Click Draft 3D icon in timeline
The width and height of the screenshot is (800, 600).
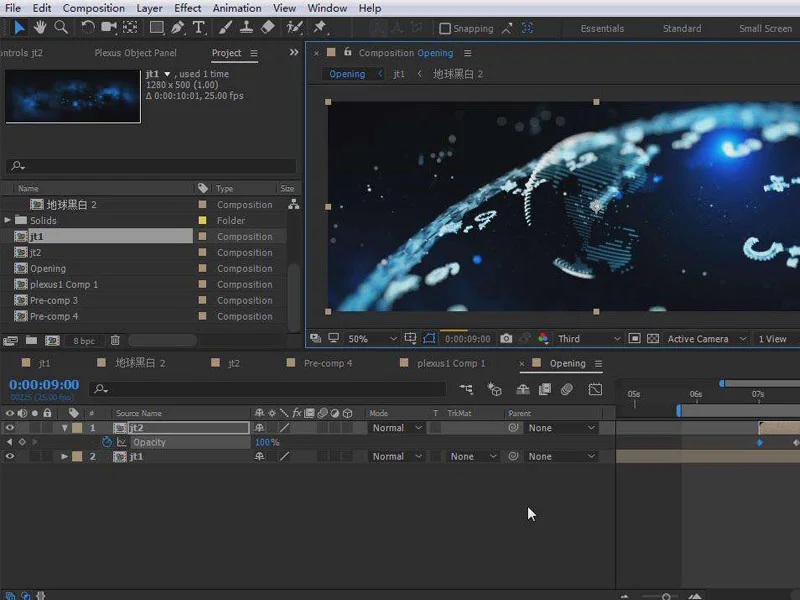(x=494, y=389)
